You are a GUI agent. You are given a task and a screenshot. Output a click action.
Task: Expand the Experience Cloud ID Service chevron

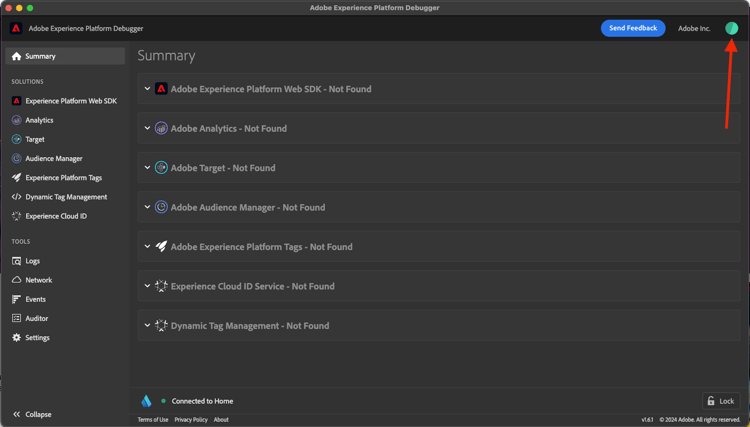[147, 286]
